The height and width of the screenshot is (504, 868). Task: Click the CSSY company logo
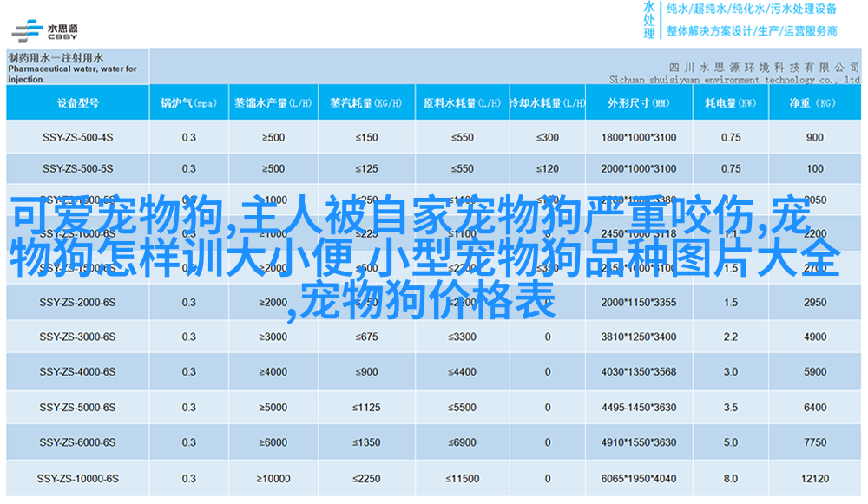point(45,31)
